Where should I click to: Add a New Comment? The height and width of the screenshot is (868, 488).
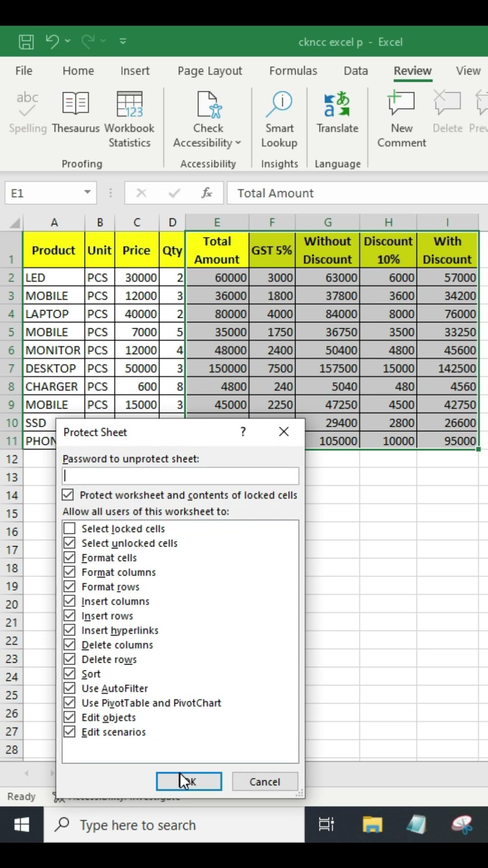(x=402, y=120)
